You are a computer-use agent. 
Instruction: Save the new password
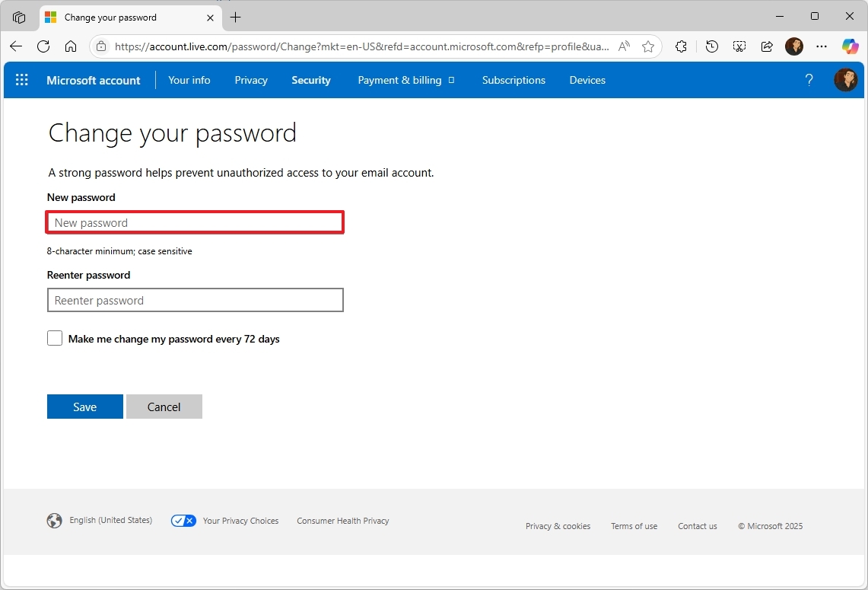pyautogui.click(x=85, y=407)
